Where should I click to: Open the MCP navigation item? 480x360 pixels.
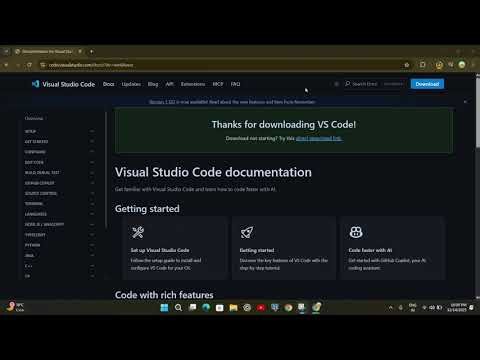click(x=218, y=84)
